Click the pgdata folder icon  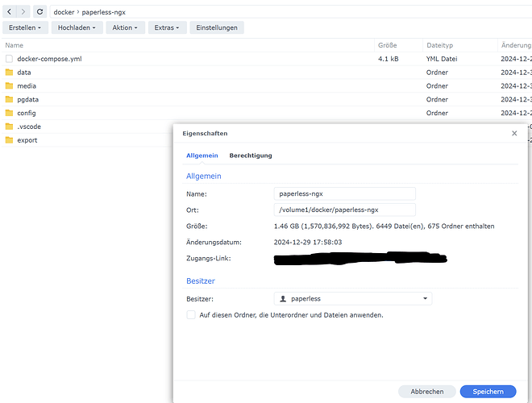pos(9,99)
